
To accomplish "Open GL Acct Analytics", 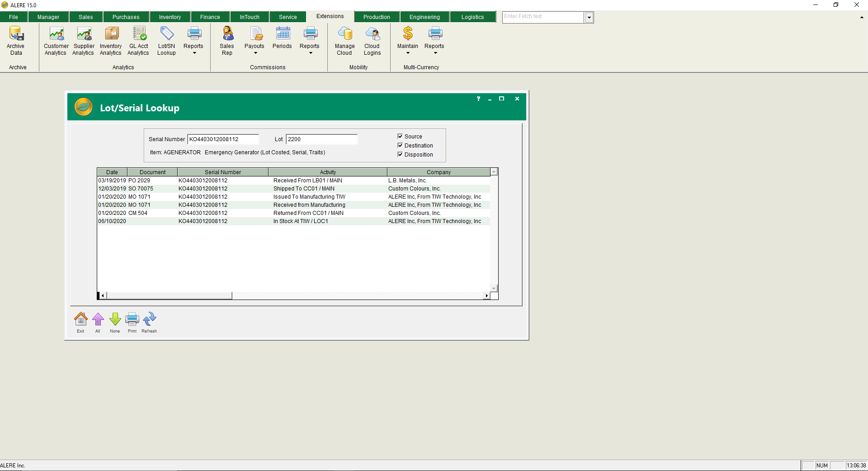I will tap(139, 41).
